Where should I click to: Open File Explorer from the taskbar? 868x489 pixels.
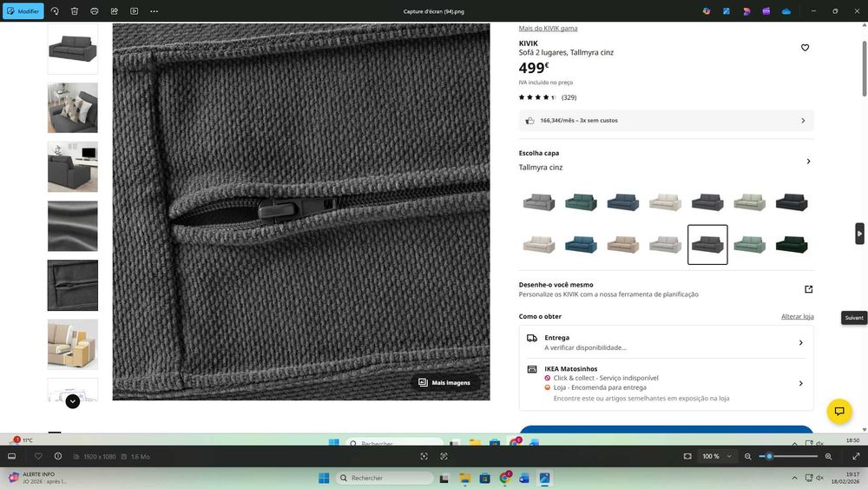464,478
